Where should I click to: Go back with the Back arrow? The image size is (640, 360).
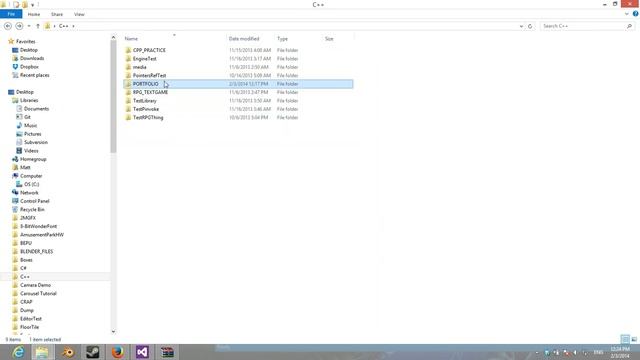pos(8,26)
